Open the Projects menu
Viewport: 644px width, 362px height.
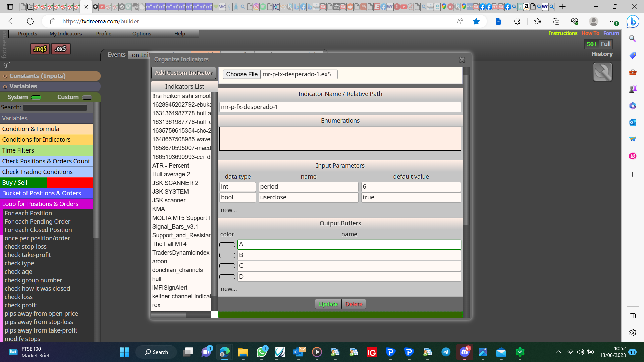point(28,34)
